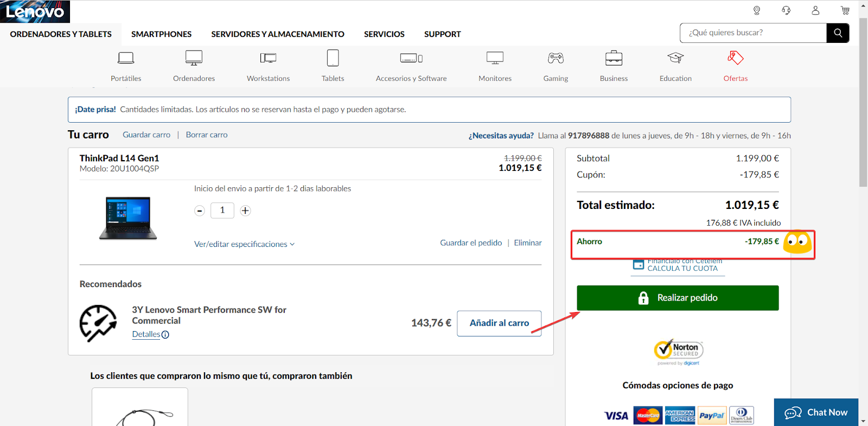Viewport: 868px width, 426px height.
Task: Click the ¿Necesitas ayuda? text
Action: coord(501,136)
